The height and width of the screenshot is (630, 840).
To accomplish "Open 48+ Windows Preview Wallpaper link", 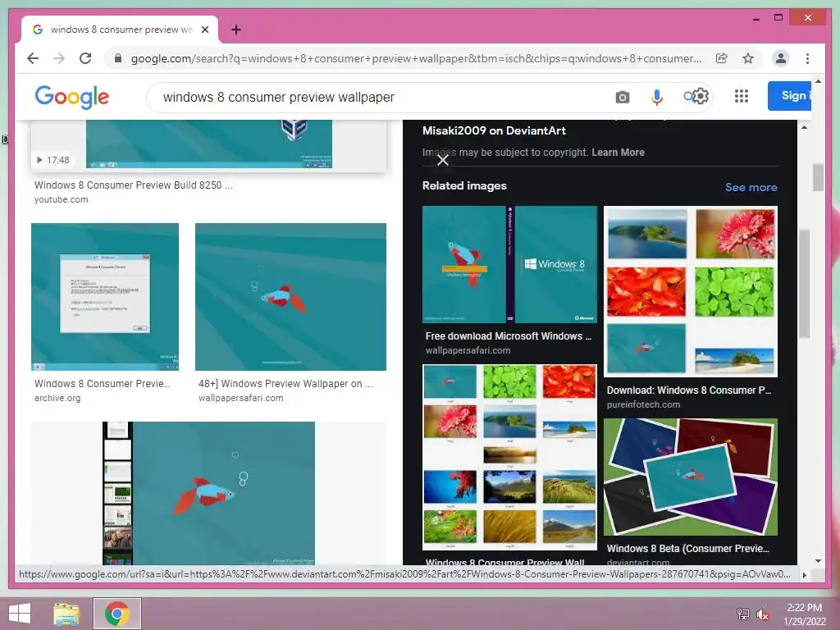I will pos(285,384).
